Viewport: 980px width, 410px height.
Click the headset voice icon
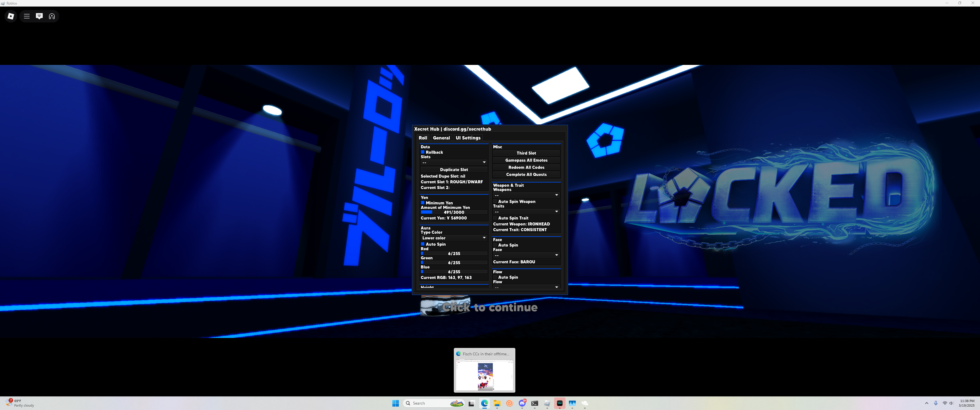pyautogui.click(x=52, y=16)
